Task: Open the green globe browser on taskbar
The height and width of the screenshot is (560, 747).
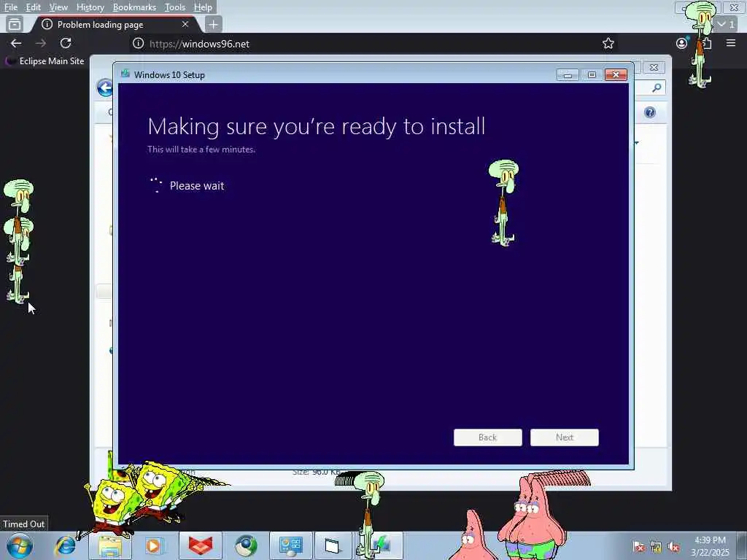Action: click(246, 546)
